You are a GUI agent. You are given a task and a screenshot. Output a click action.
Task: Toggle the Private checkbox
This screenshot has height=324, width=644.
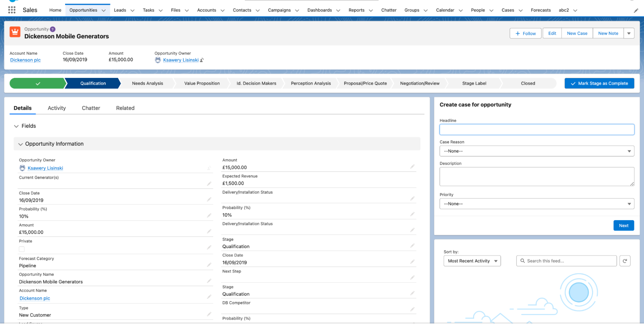pos(22,249)
